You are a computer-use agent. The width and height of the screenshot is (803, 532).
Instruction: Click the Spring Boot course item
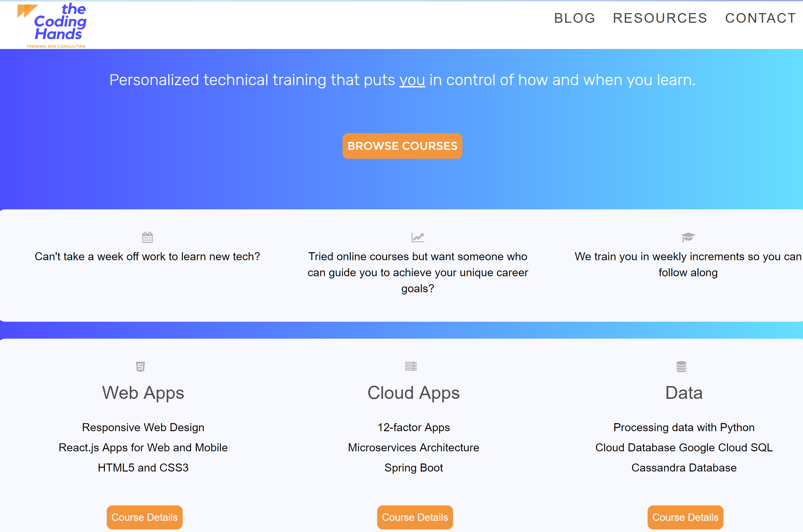[x=414, y=468]
